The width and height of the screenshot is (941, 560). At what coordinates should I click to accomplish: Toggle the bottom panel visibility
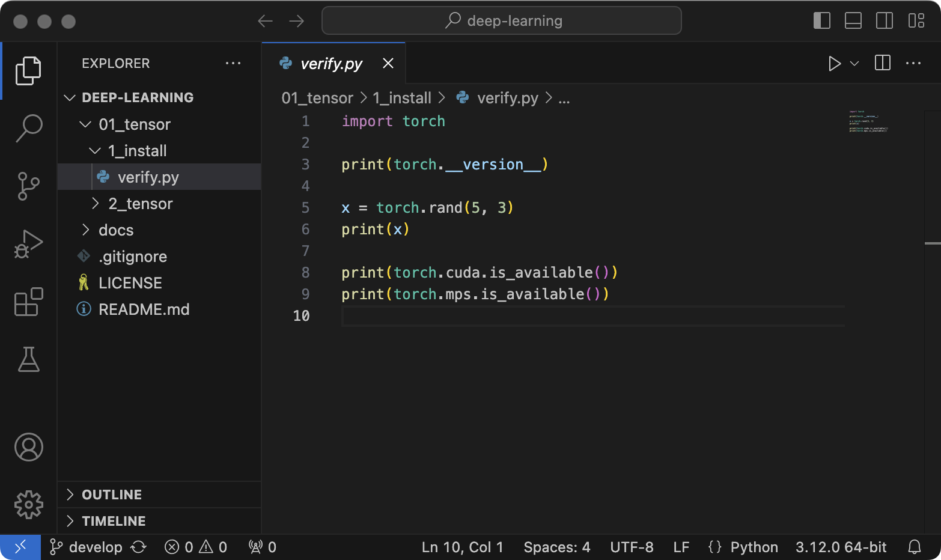tap(853, 20)
